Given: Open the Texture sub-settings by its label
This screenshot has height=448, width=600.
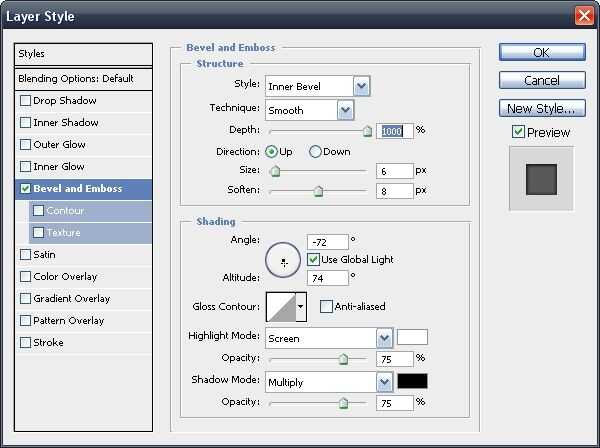Looking at the screenshot, I should [x=64, y=233].
